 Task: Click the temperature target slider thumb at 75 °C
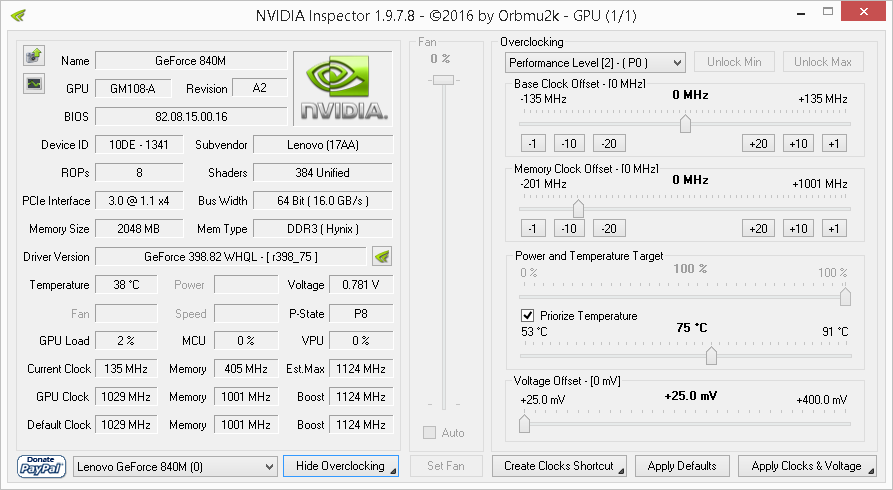pos(711,356)
